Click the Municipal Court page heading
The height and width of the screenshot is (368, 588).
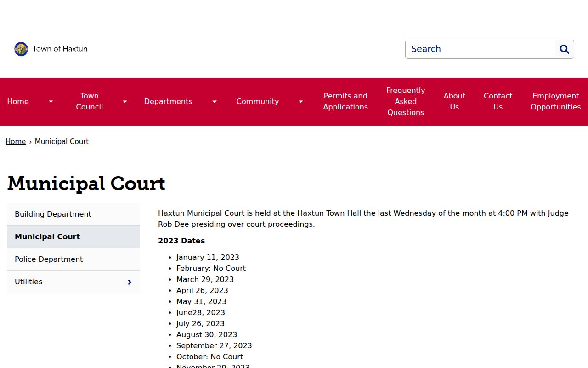86,184
